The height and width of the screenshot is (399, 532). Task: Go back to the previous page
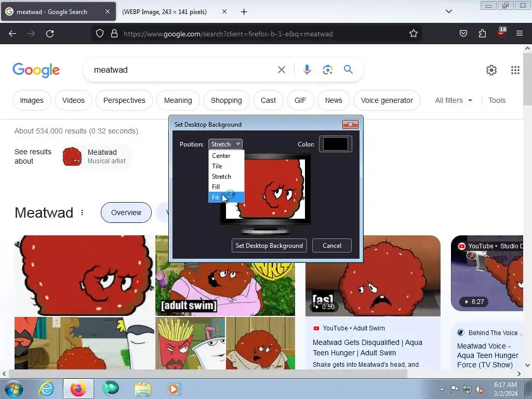click(12, 34)
